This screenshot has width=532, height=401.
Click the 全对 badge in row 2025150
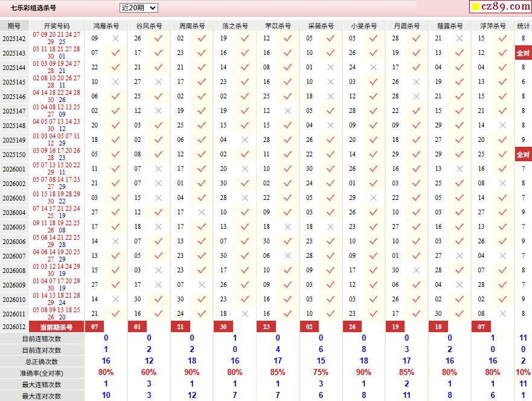(x=523, y=154)
